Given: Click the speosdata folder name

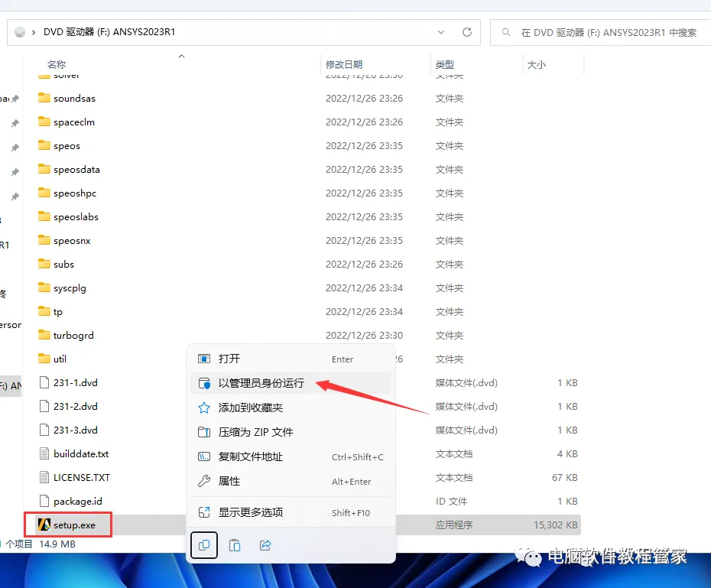Looking at the screenshot, I should 76,170.
